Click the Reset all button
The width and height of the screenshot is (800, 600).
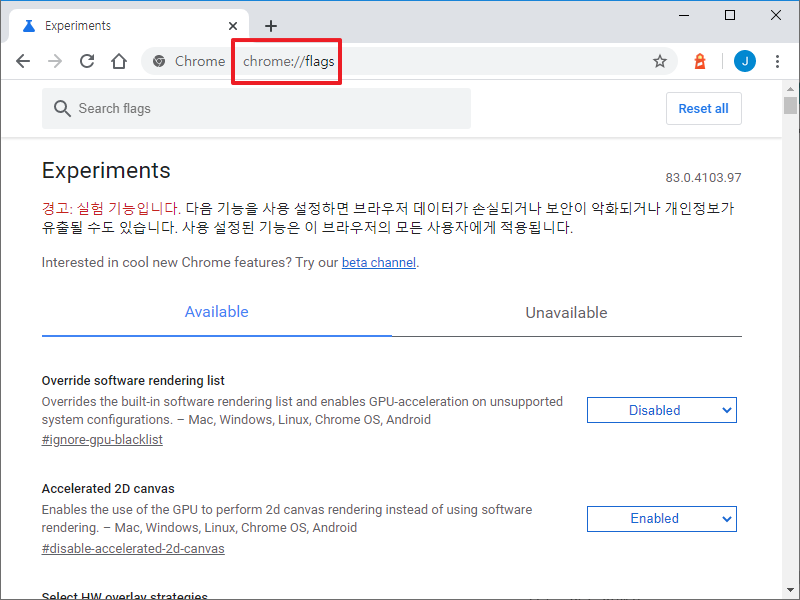point(704,109)
